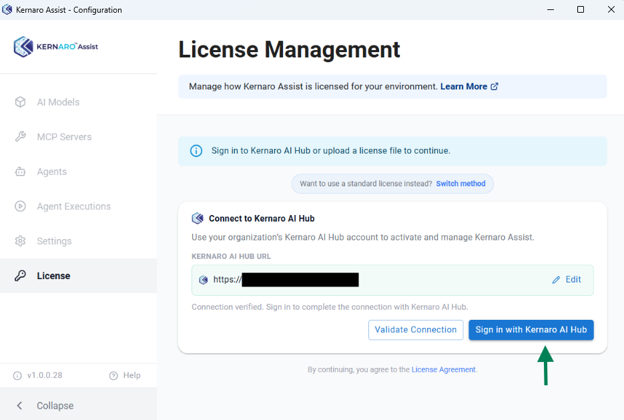Select the License sidebar item
Image resolution: width=624 pixels, height=420 pixels.
click(78, 275)
